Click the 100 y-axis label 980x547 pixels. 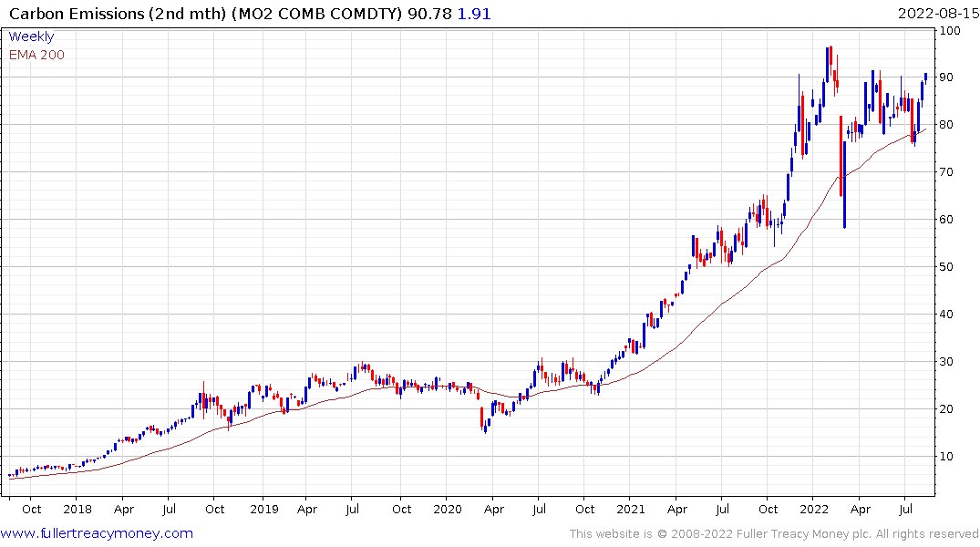tap(950, 30)
